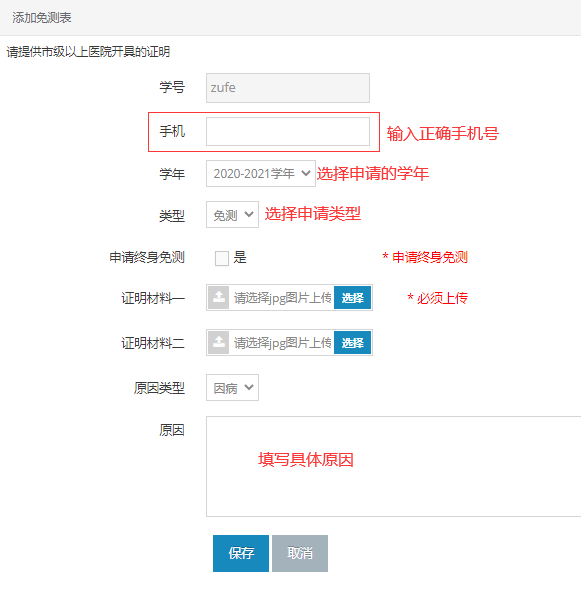Screen dimensions: 581x596
Task: Click 选择 button for 证明材料一
Action: (352, 297)
